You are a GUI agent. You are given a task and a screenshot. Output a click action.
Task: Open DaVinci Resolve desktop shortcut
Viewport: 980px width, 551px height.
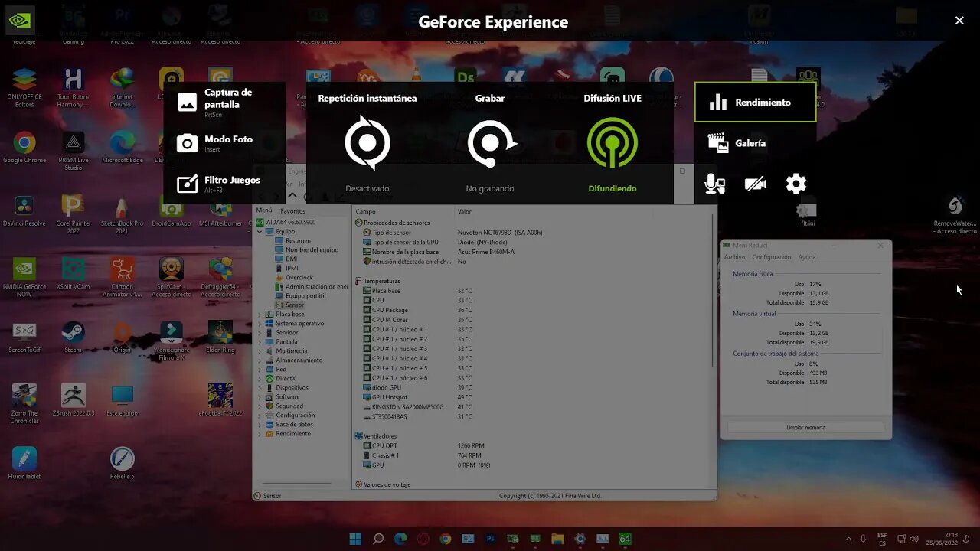24,212
